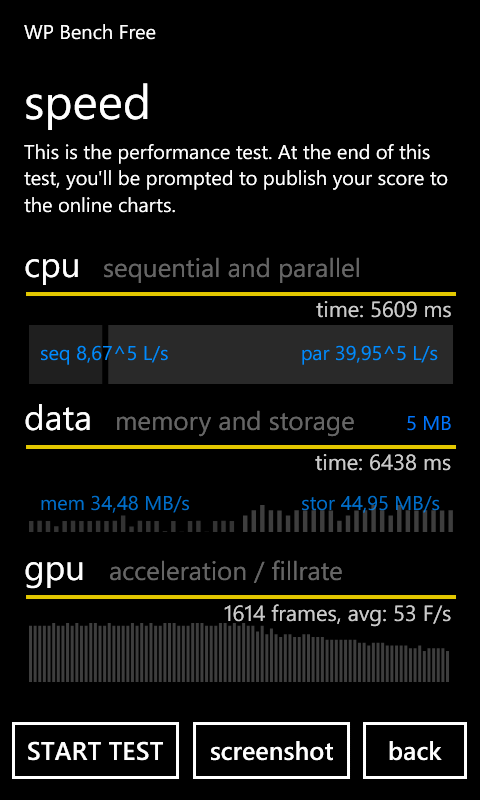Select the 5 MB data size option
This screenshot has width=480, height=800.
428,423
